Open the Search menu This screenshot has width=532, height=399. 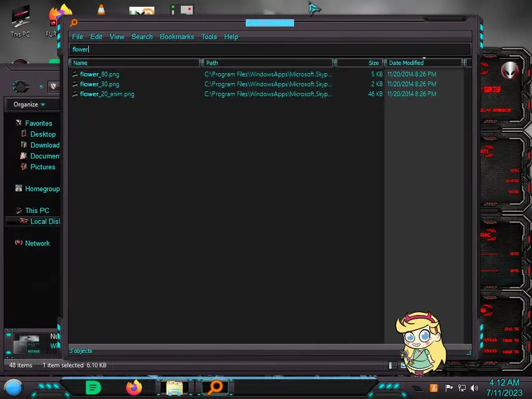(x=142, y=37)
